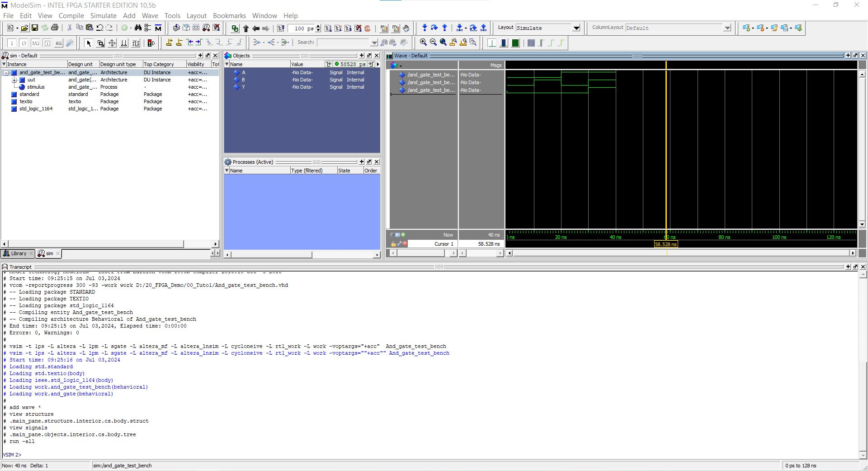Save using the floppy disk icon
This screenshot has height=471, width=868.
[34, 28]
